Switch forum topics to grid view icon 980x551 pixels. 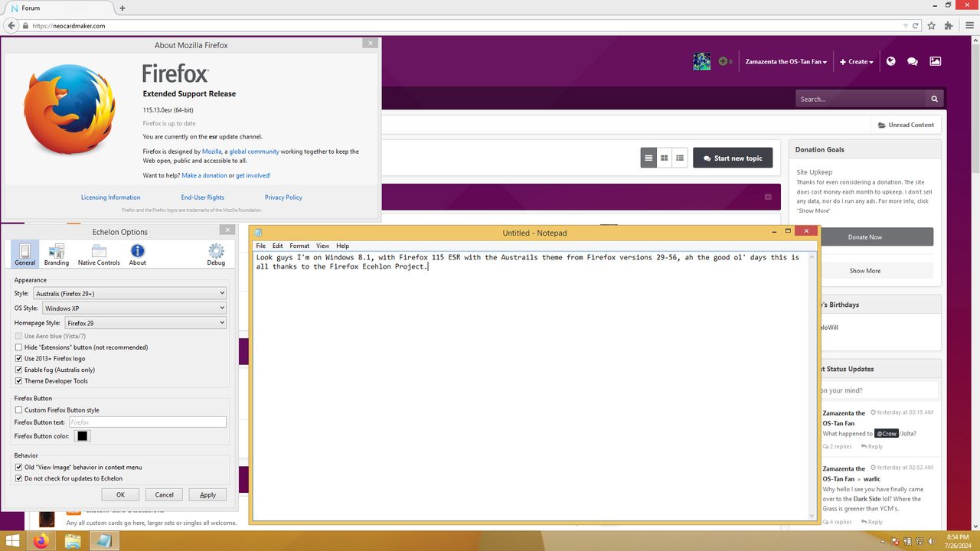click(664, 157)
